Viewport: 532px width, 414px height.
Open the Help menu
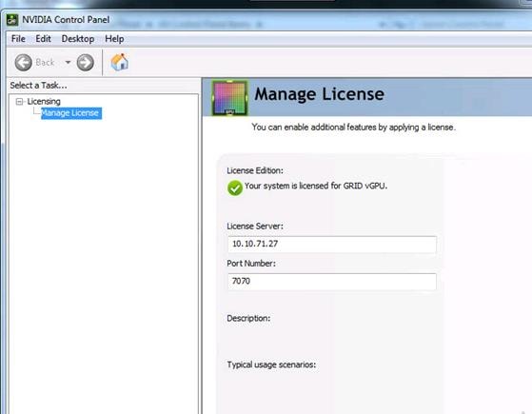click(114, 39)
